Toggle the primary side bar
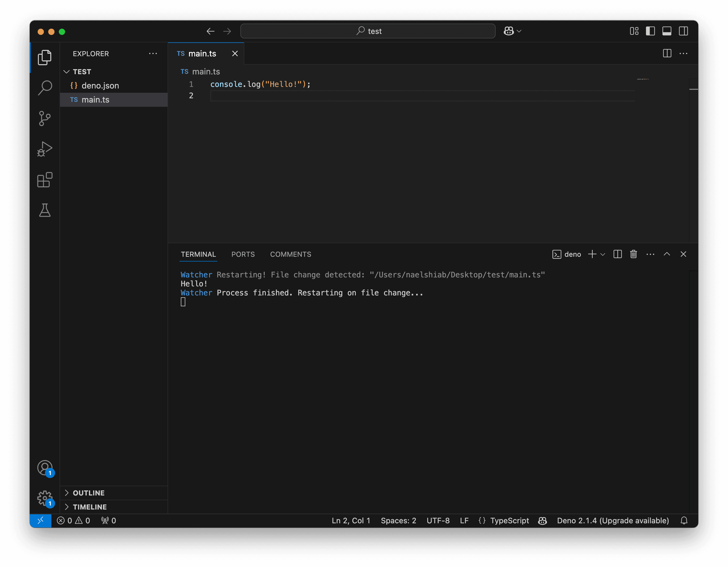 point(650,31)
